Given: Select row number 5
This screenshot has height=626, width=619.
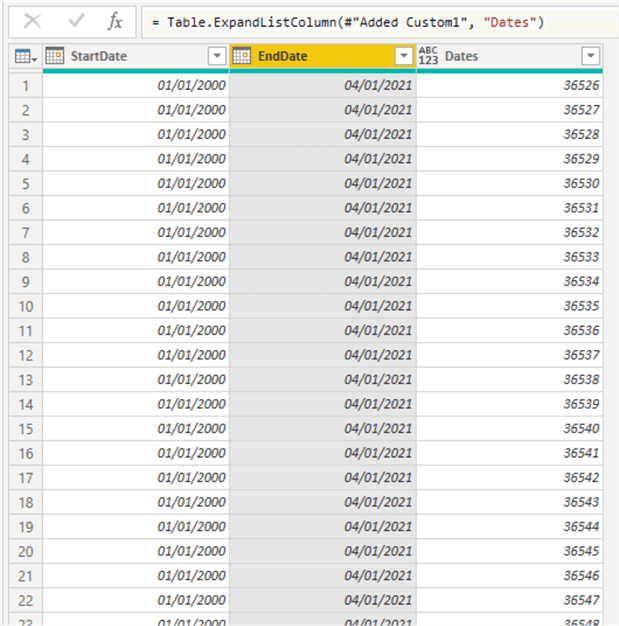Looking at the screenshot, I should tap(26, 184).
